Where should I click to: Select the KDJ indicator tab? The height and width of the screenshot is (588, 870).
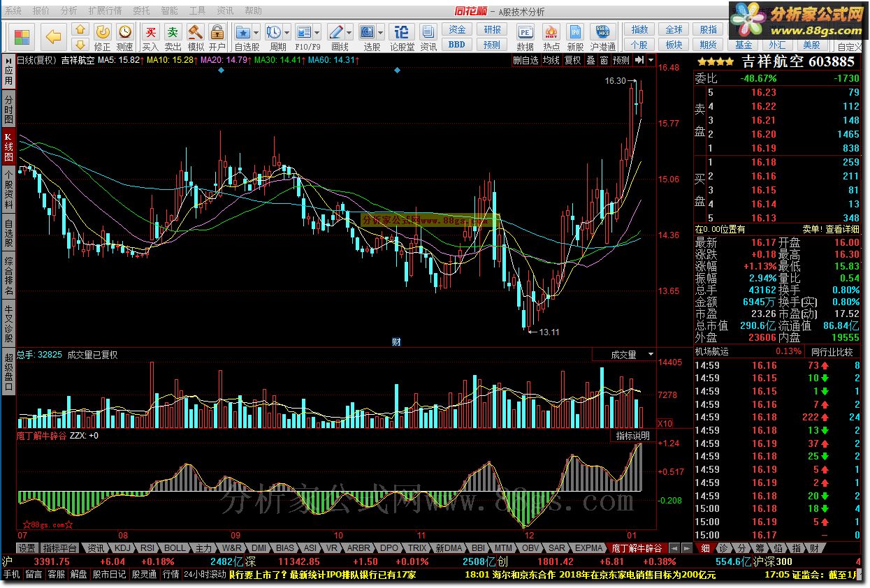pyautogui.click(x=122, y=548)
